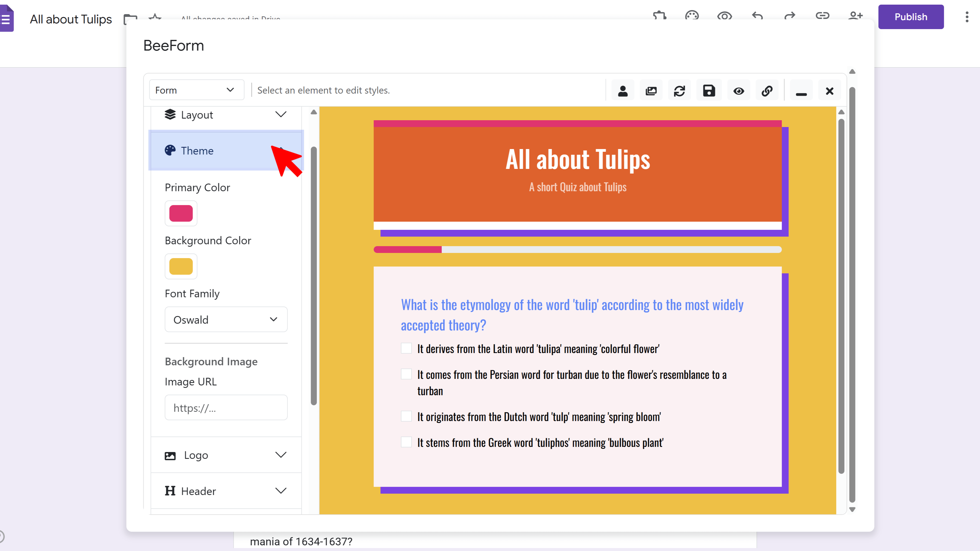
Task: Check the Latin word 'tulipa' option
Action: coord(406,348)
